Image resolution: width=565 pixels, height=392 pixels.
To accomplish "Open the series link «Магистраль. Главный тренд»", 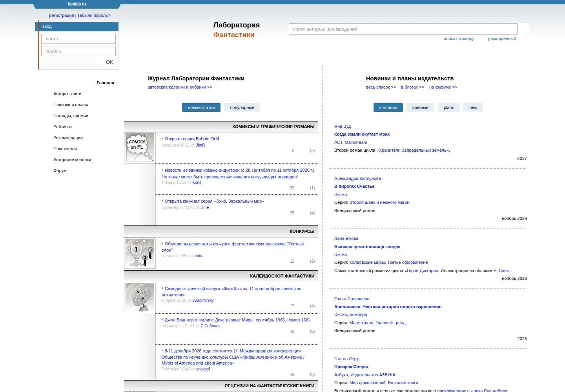I will pyautogui.click(x=377, y=323).
